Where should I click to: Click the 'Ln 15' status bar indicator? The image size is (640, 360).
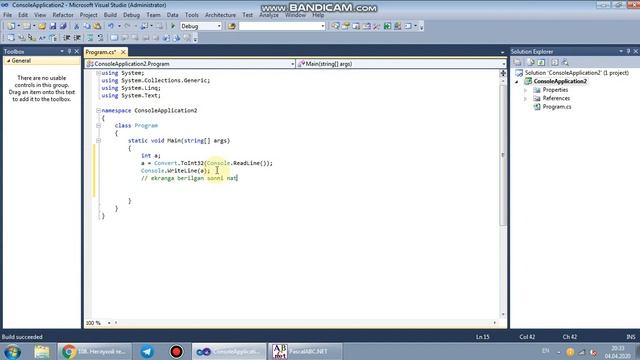(x=482, y=337)
